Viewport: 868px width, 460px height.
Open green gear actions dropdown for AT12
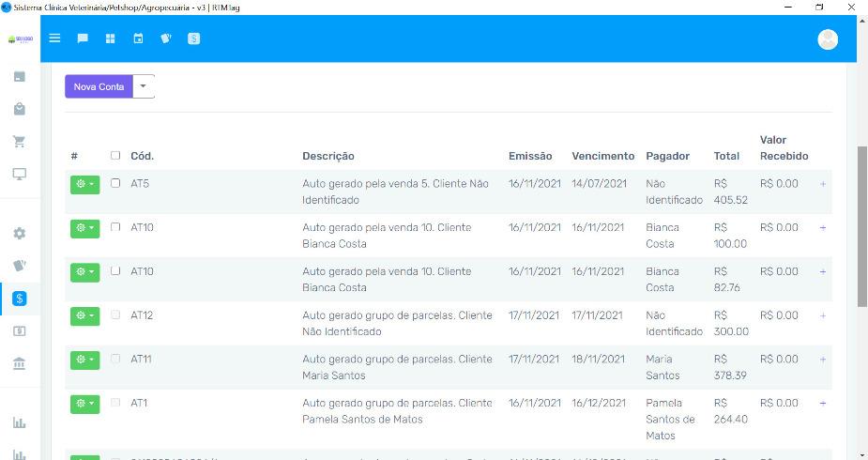click(x=84, y=316)
